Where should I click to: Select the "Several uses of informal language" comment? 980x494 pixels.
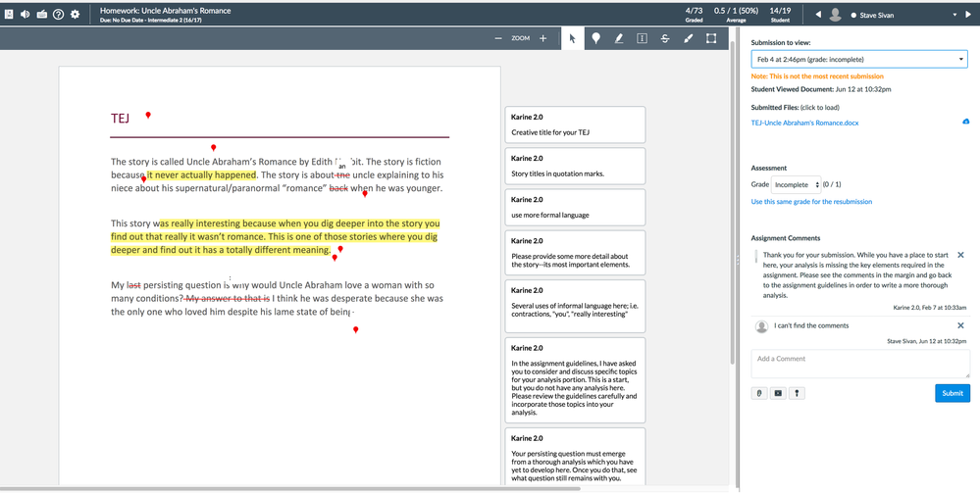click(x=575, y=306)
